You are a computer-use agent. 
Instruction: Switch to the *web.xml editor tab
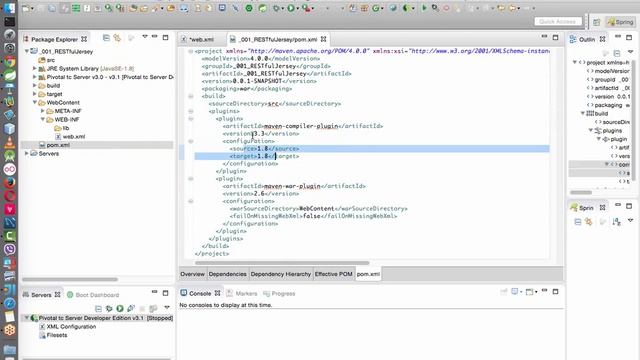point(201,40)
